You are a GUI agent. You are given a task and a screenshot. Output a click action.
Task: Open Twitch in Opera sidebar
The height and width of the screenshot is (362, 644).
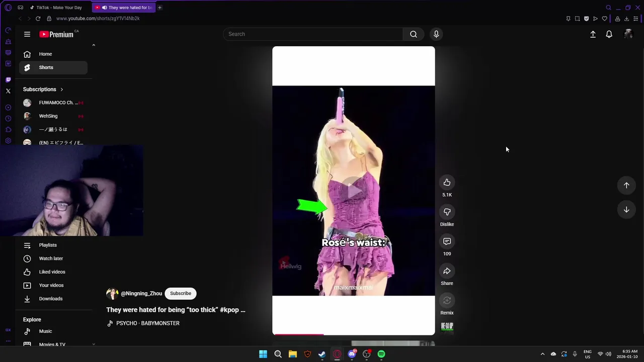click(8, 80)
